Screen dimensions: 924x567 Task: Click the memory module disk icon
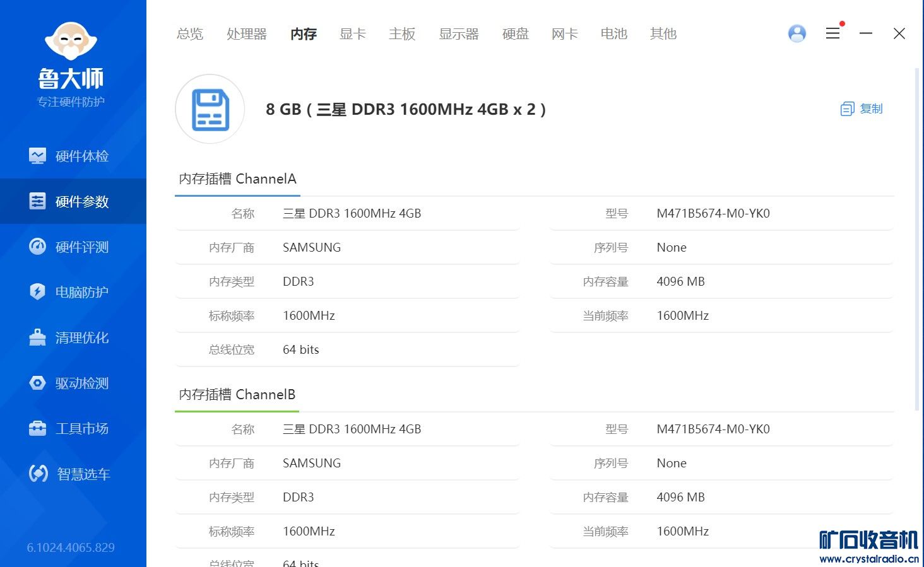click(x=210, y=110)
